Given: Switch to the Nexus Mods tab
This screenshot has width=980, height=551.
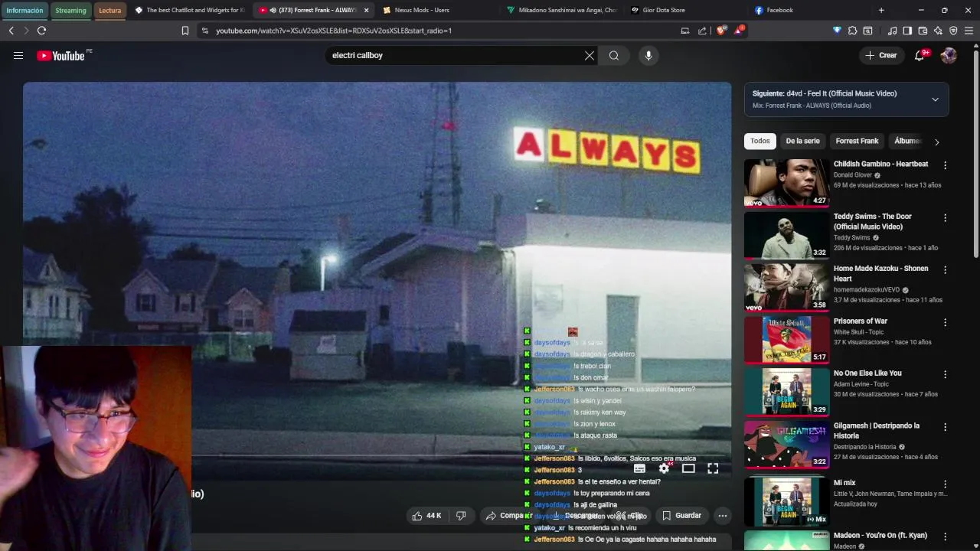Looking at the screenshot, I should (x=437, y=10).
